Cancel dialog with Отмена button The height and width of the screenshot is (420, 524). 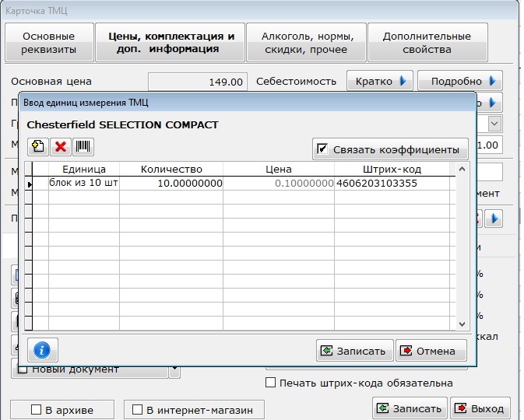[431, 351]
